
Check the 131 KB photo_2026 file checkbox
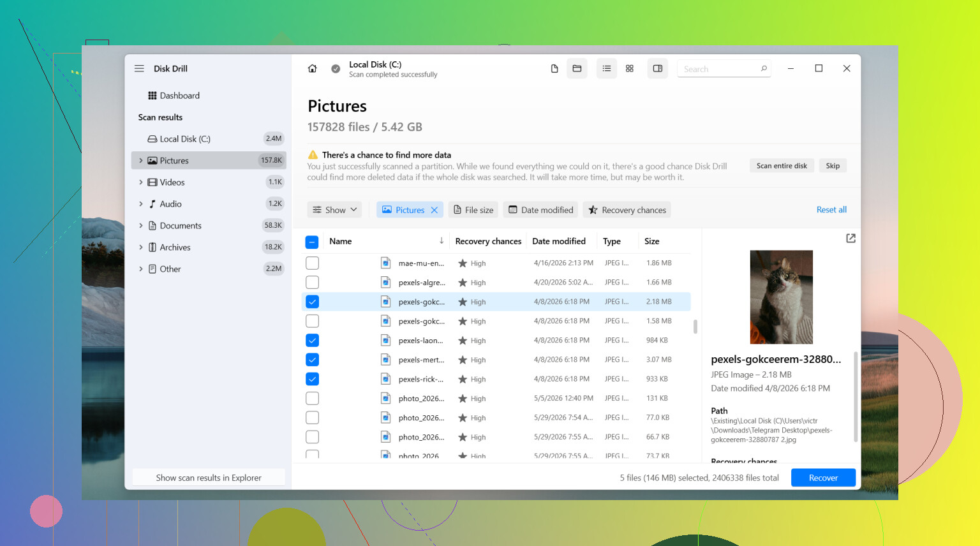click(312, 398)
